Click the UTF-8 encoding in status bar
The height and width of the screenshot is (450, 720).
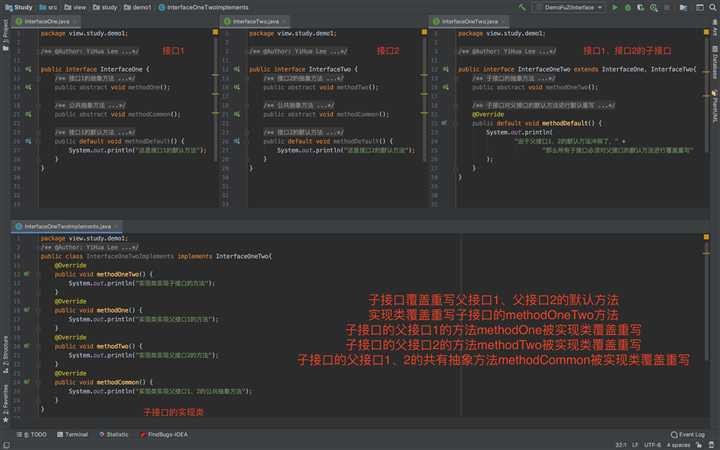(x=652, y=444)
